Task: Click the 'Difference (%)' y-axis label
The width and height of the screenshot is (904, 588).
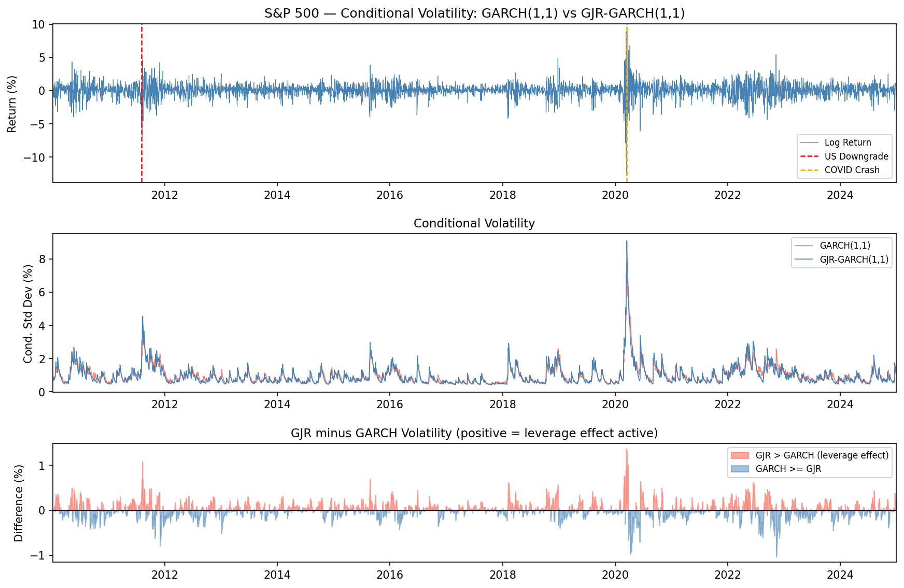Action: pyautogui.click(x=19, y=503)
